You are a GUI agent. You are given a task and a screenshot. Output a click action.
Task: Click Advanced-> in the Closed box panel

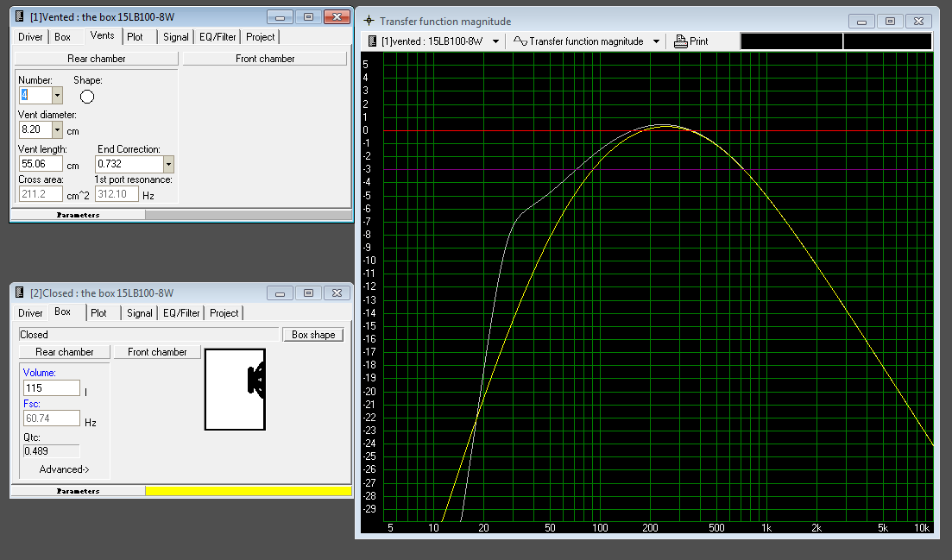click(64, 469)
